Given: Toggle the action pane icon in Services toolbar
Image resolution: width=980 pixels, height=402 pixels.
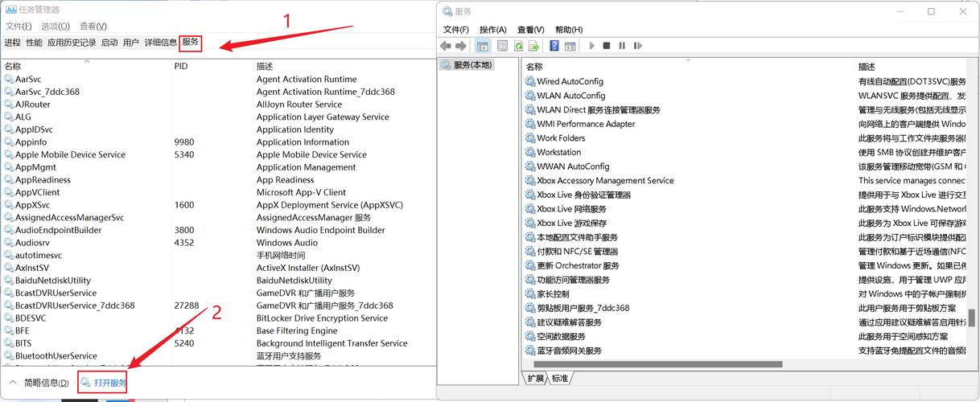Looking at the screenshot, I should coord(570,46).
